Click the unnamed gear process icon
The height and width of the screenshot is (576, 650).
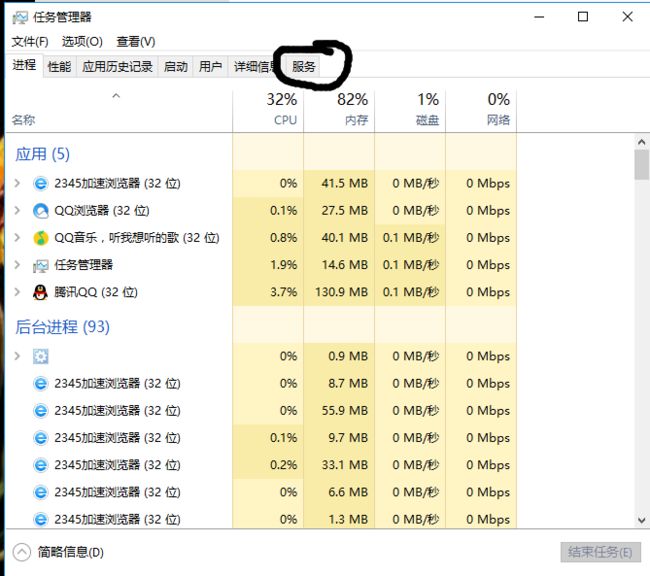(41, 356)
